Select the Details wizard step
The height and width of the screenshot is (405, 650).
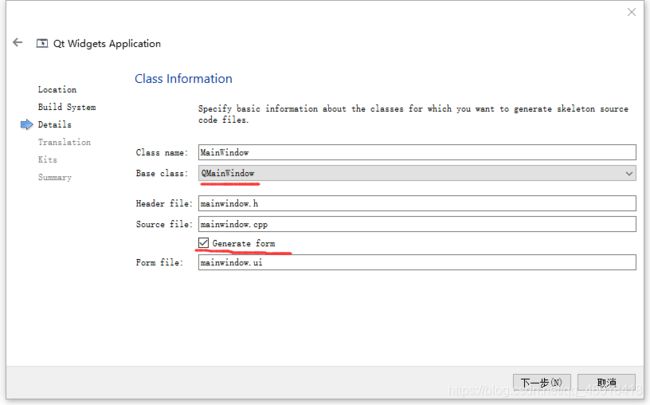coord(54,124)
